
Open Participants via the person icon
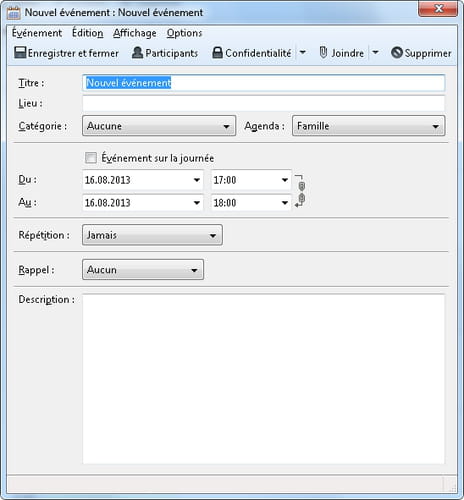click(x=137, y=52)
